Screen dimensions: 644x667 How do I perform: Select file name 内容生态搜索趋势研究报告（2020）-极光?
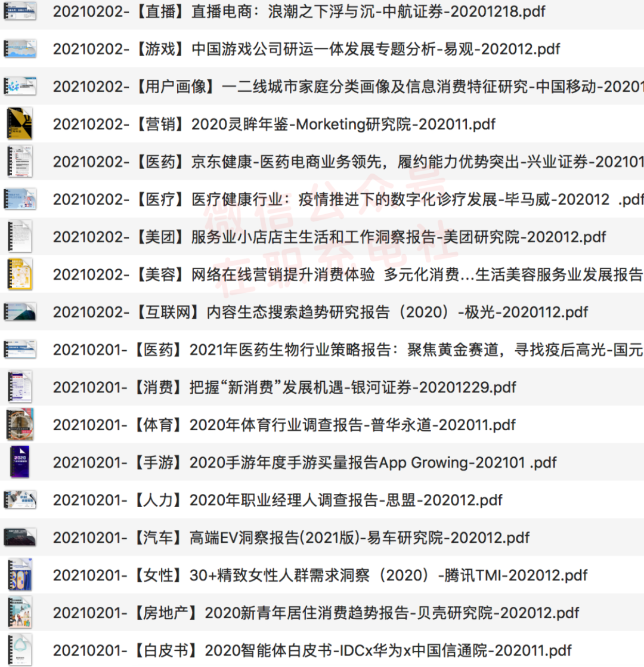(321, 312)
